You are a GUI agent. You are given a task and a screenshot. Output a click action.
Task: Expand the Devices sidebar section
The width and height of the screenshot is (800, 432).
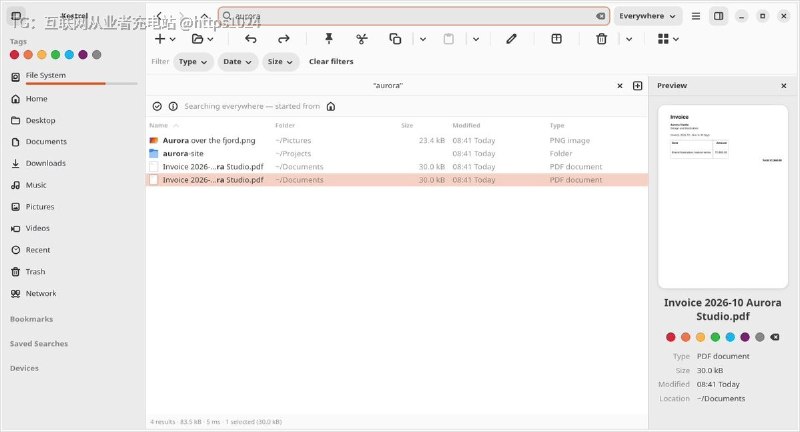24,368
